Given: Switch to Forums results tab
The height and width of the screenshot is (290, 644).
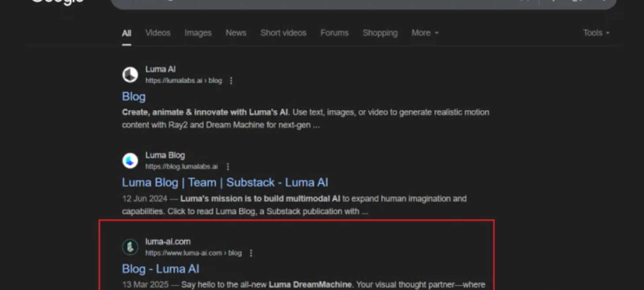Looking at the screenshot, I should (334, 33).
